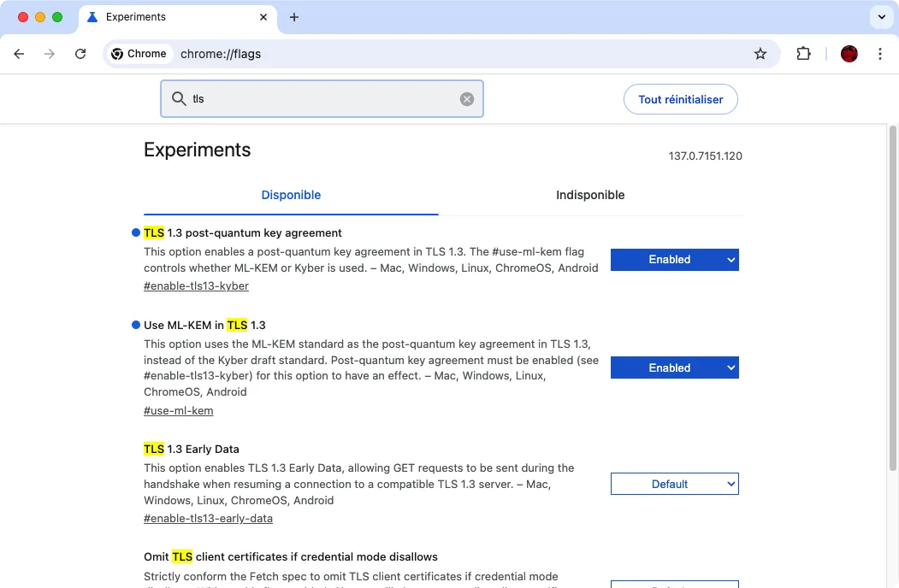Open Use ML-KEM in TLS 1.3 dropdown
899x588 pixels.
[674, 368]
